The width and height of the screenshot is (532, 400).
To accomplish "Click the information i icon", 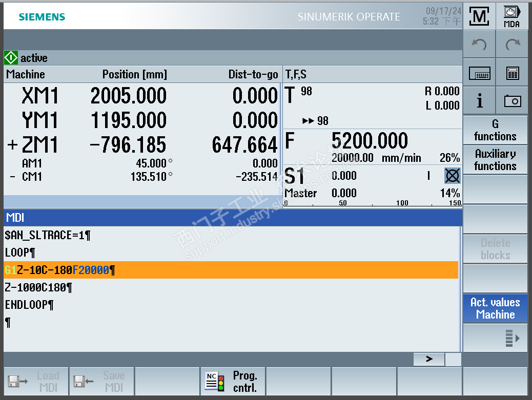I will [x=479, y=101].
